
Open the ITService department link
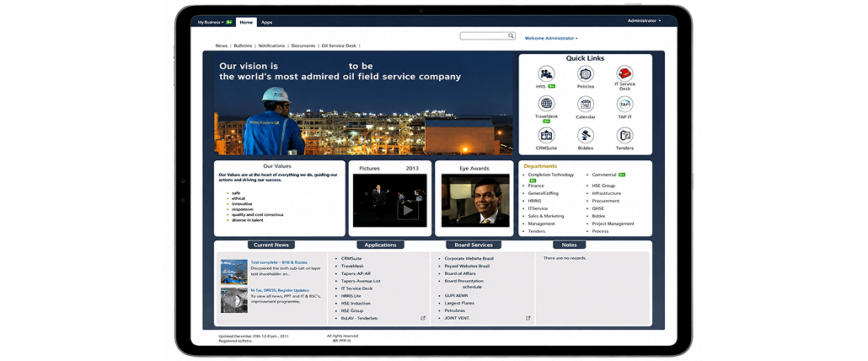(x=538, y=208)
